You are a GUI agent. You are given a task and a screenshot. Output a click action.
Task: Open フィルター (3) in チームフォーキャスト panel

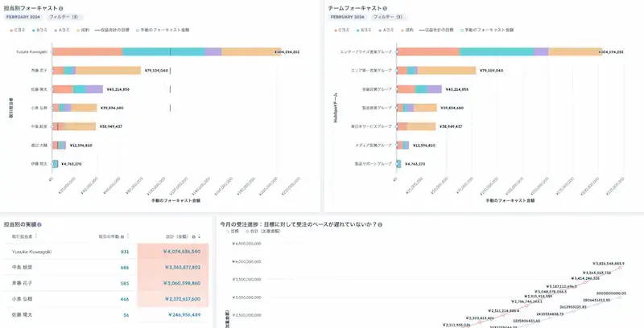click(x=389, y=17)
